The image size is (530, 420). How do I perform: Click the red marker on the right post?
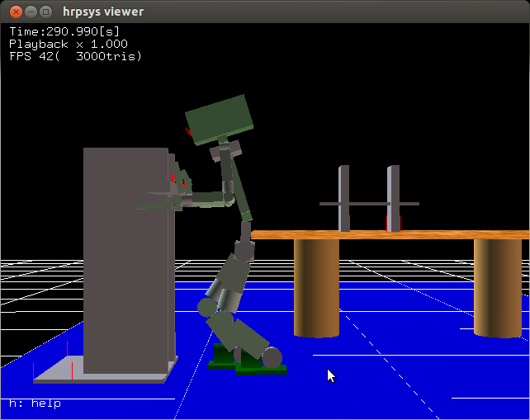point(393,223)
